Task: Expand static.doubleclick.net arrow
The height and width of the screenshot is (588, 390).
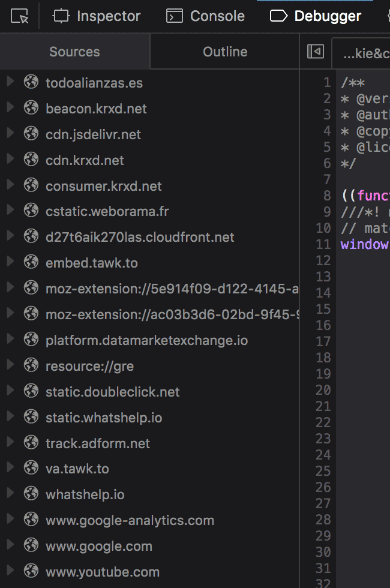Action: click(11, 391)
